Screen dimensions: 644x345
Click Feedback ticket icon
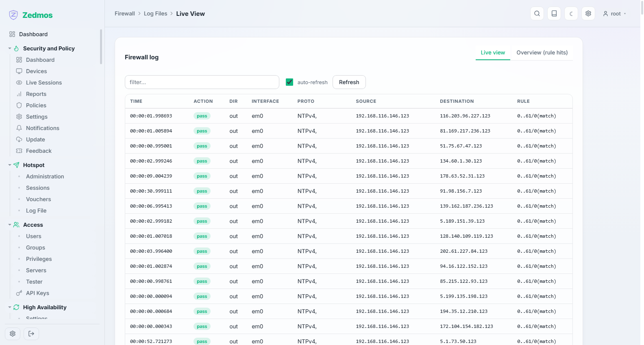tap(19, 151)
